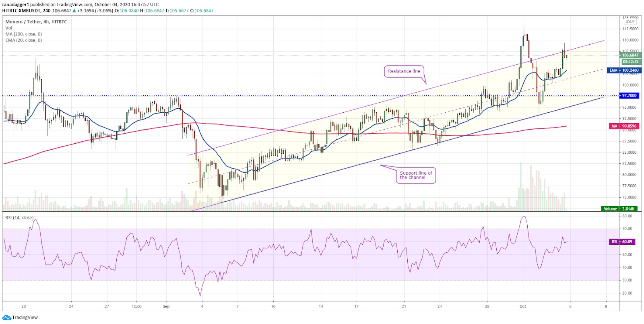Click the MA (200, close, 0) indicator label
Image resolution: width=644 pixels, height=324 pixels.
23,34
